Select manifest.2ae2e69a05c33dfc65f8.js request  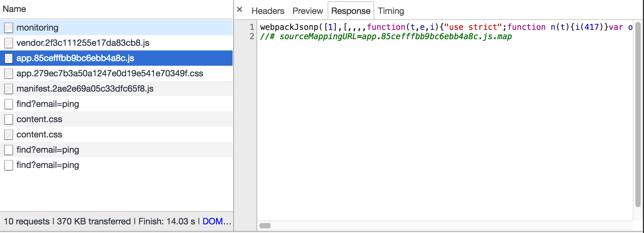coord(116,89)
